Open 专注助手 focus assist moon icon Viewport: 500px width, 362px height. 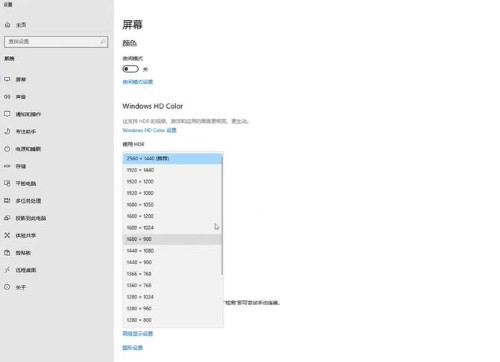7,131
